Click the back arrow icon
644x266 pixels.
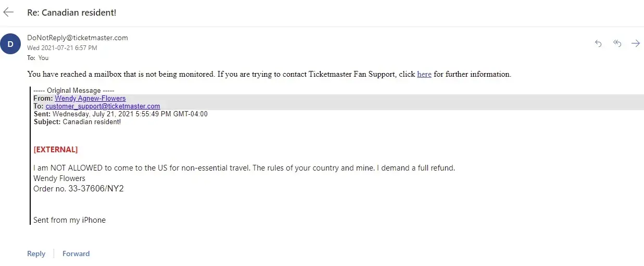click(8, 12)
